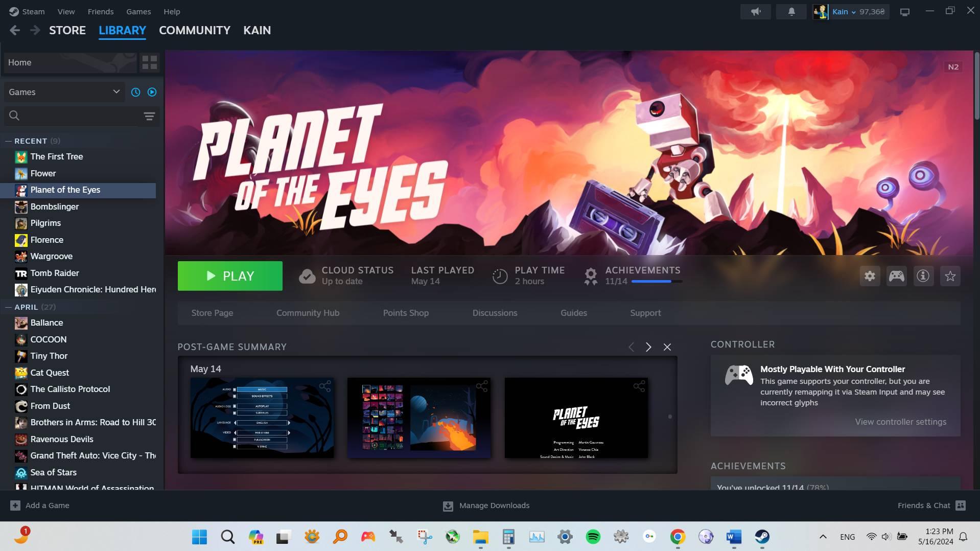This screenshot has width=980, height=551.
Task: Open the Friends & Chat icon
Action: click(961, 506)
